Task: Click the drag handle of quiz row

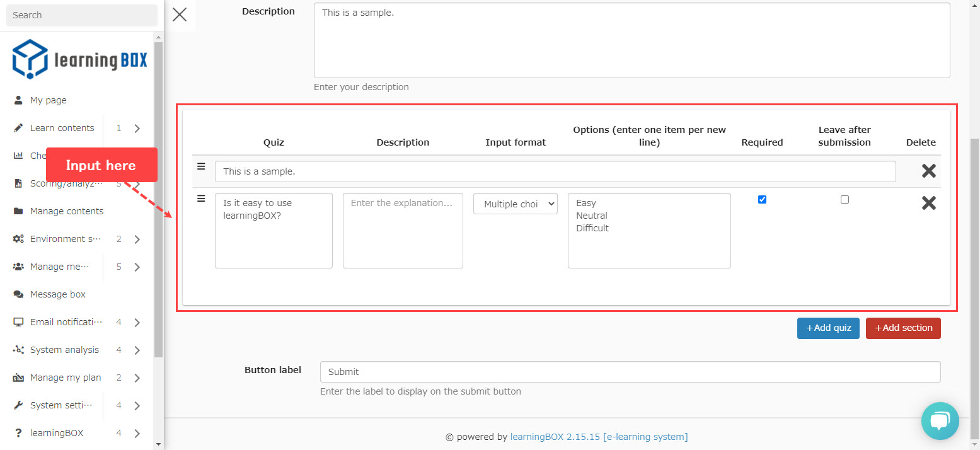Action: 201,199
